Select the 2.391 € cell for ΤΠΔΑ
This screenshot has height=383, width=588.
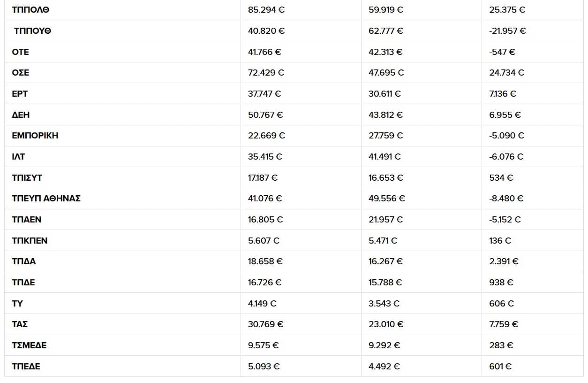coord(504,261)
